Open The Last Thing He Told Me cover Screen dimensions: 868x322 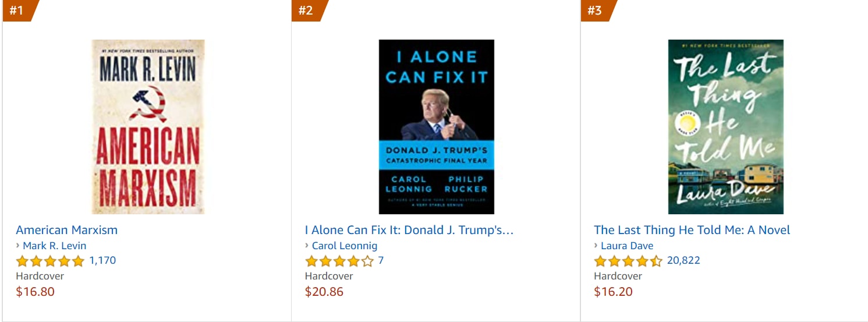tap(726, 127)
